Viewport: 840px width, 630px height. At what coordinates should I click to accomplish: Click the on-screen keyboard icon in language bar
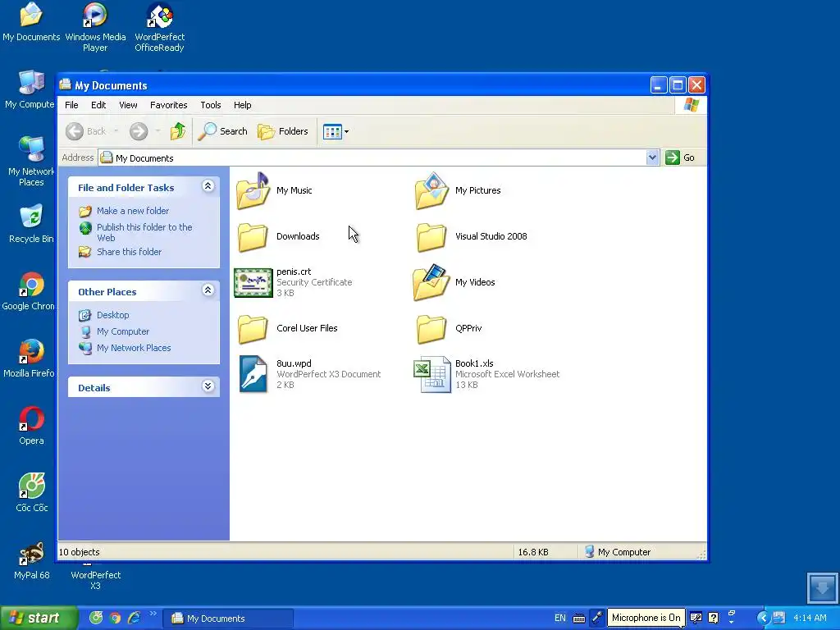(x=578, y=619)
